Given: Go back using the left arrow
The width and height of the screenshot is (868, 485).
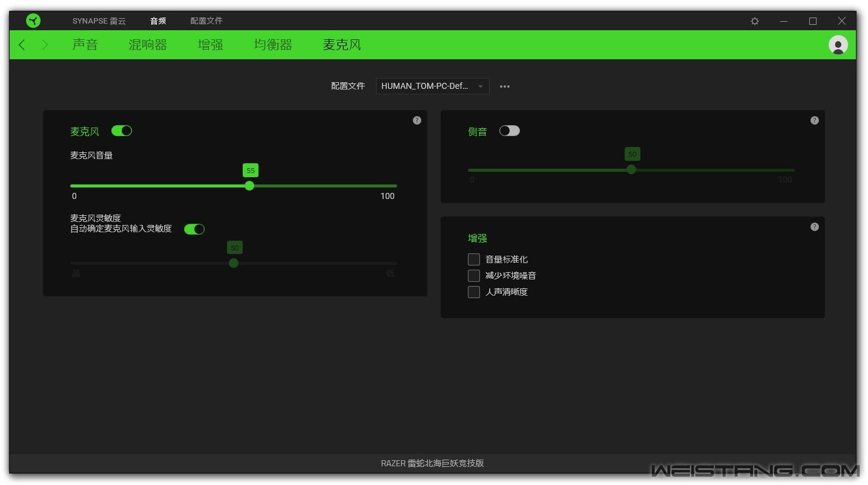Looking at the screenshot, I should tap(22, 45).
